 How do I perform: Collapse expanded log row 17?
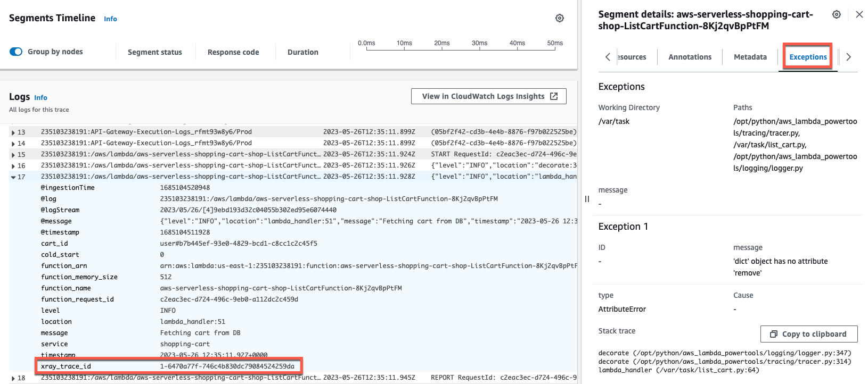click(13, 177)
